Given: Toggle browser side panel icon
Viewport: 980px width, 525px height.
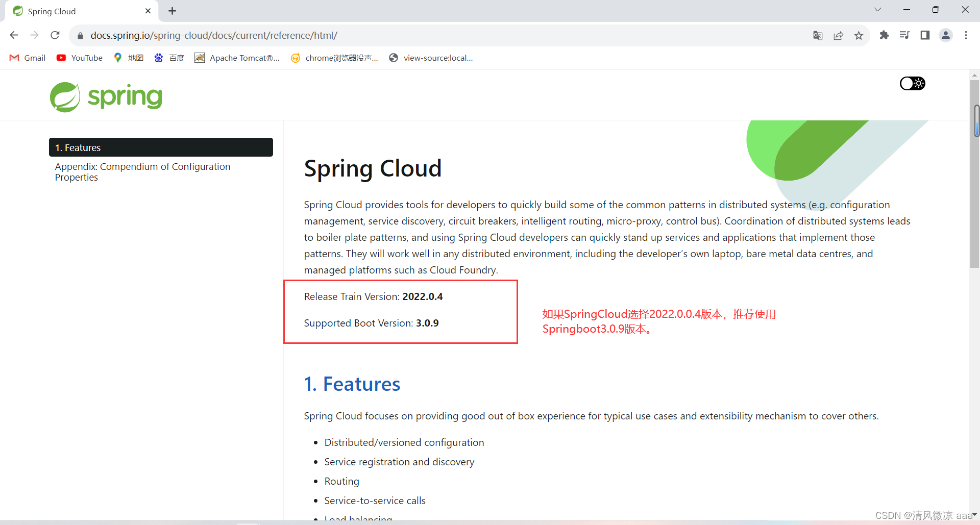Looking at the screenshot, I should coord(925,35).
